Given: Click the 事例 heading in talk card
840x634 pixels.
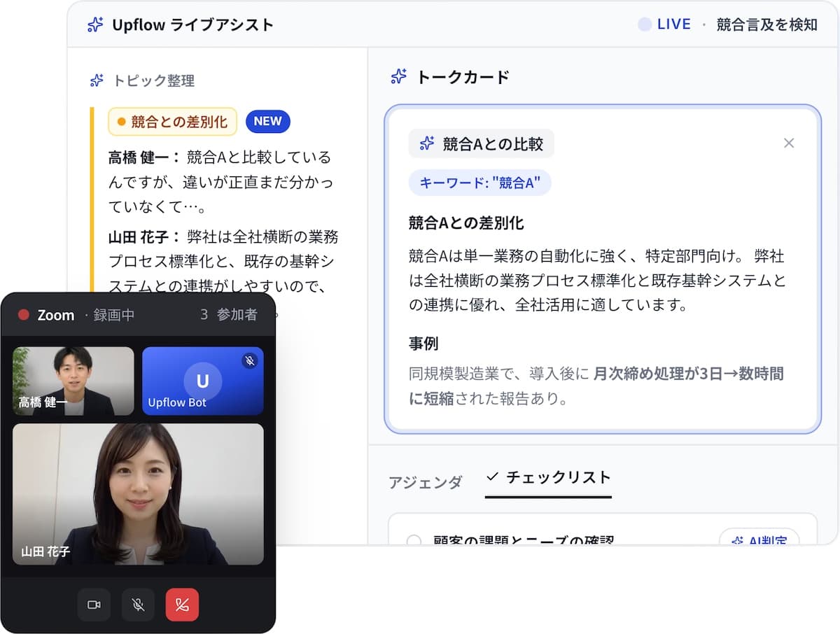Looking at the screenshot, I should (x=423, y=344).
